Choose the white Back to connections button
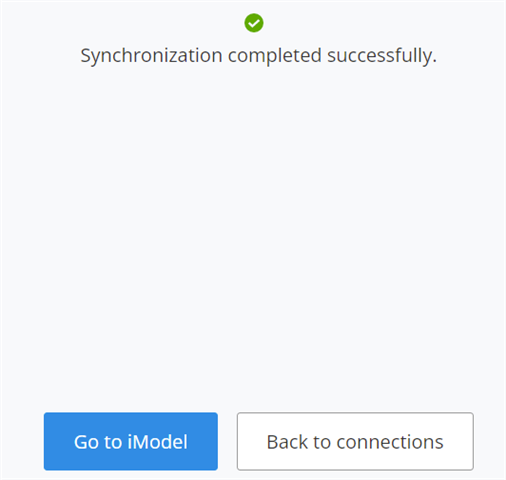 pyautogui.click(x=355, y=441)
